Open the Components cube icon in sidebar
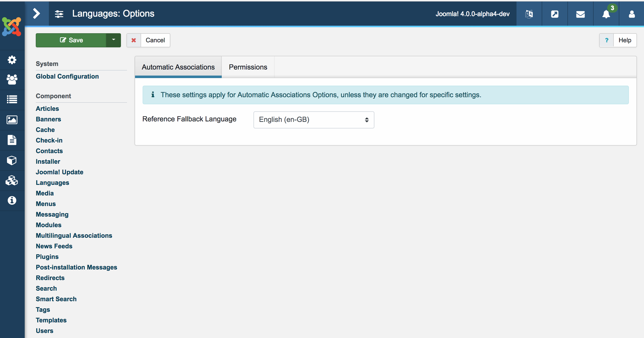Screen dimensions: 644x338 (12, 160)
